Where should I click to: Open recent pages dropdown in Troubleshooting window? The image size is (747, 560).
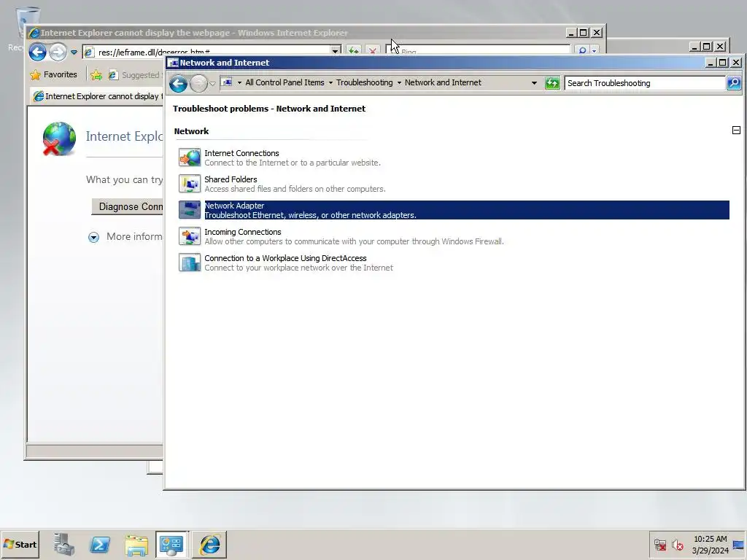(212, 84)
